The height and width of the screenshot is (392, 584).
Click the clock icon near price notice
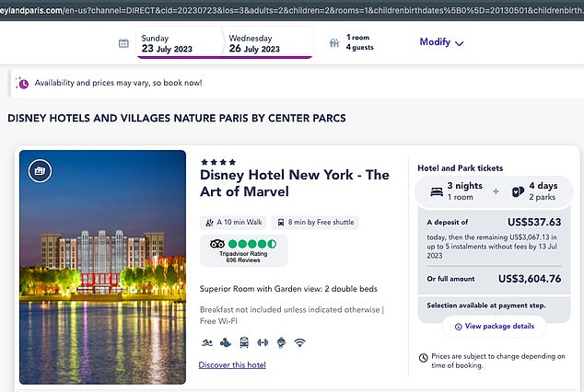pos(423,358)
